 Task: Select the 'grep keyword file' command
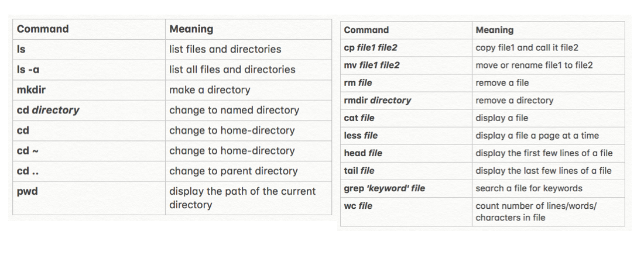pos(384,188)
